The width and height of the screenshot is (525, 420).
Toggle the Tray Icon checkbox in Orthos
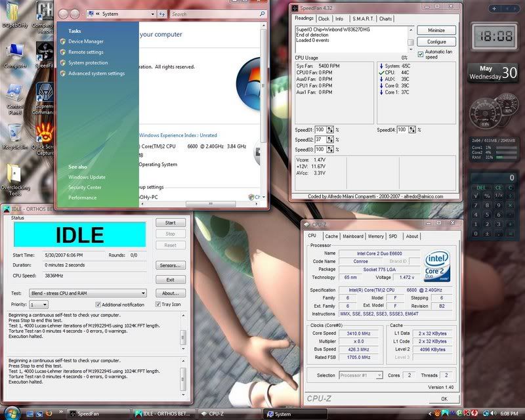[x=158, y=304]
